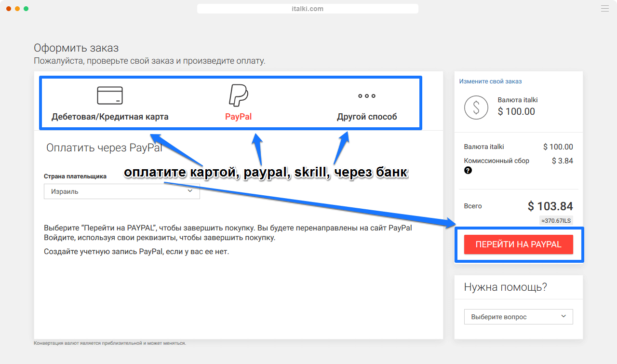Click the Оформить заказ heading

tap(76, 48)
